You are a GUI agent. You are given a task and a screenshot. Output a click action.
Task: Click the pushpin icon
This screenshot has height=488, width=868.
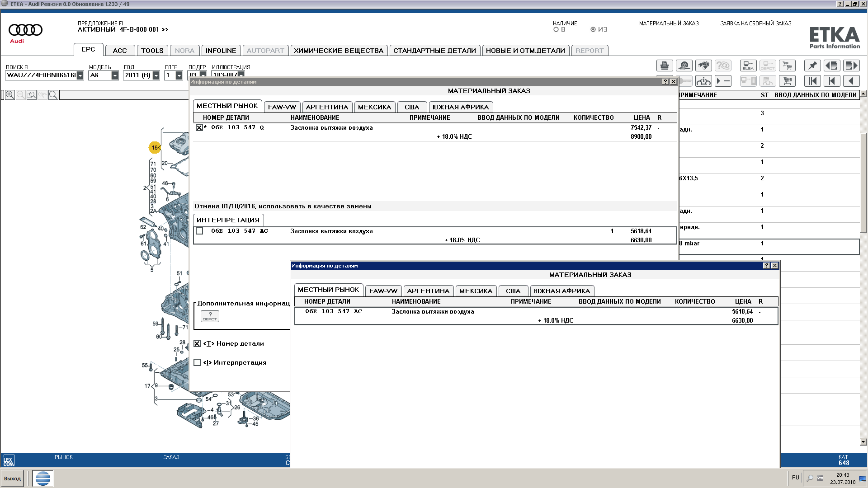812,66
